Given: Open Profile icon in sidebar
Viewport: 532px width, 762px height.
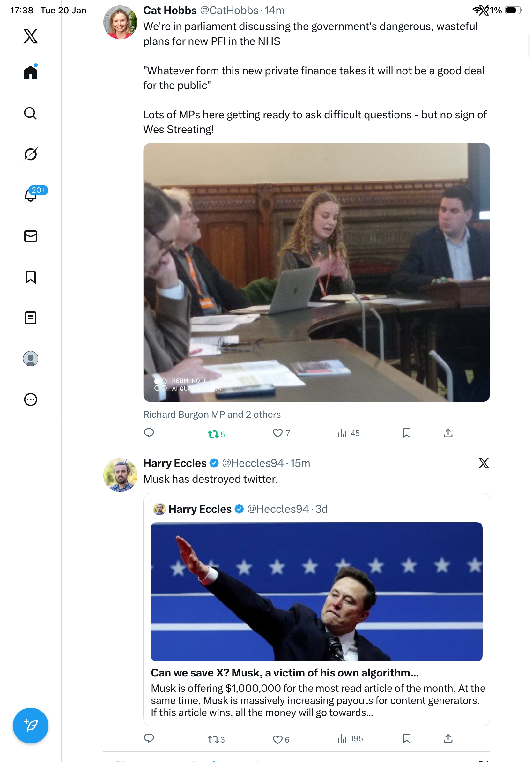Looking at the screenshot, I should coord(31,359).
